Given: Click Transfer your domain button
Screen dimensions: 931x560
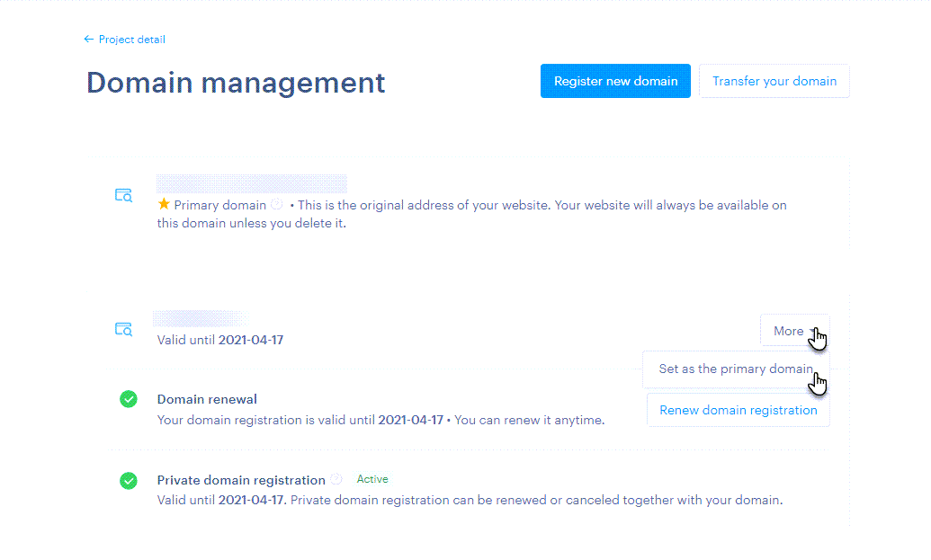Looking at the screenshot, I should point(774,81).
